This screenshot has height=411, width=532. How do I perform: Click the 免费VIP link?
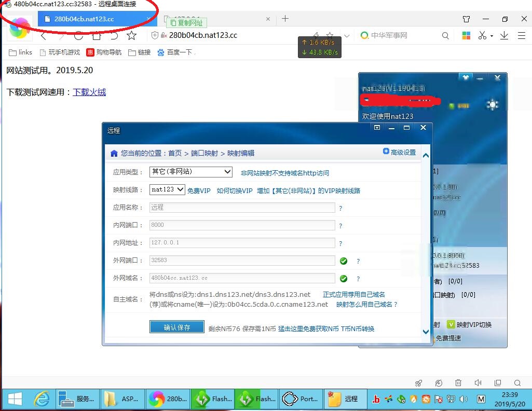(199, 190)
